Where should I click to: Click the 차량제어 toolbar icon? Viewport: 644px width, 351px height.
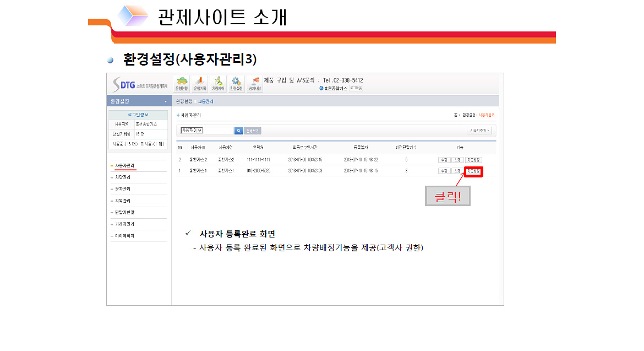tap(218, 83)
